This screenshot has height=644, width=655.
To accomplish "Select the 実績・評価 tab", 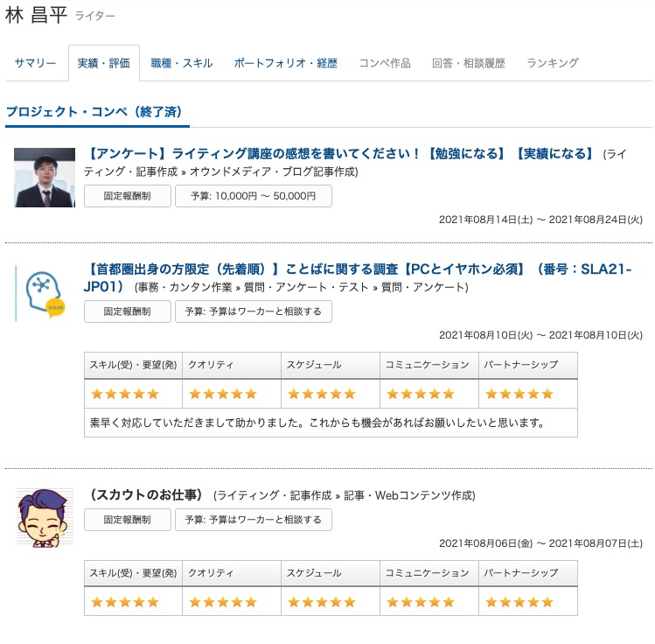I will click(x=103, y=63).
